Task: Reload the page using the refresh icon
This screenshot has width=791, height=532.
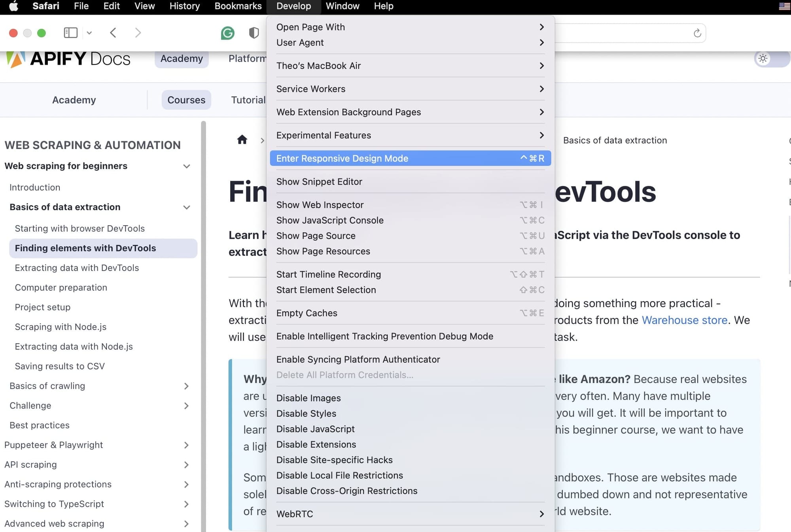Action: tap(697, 33)
